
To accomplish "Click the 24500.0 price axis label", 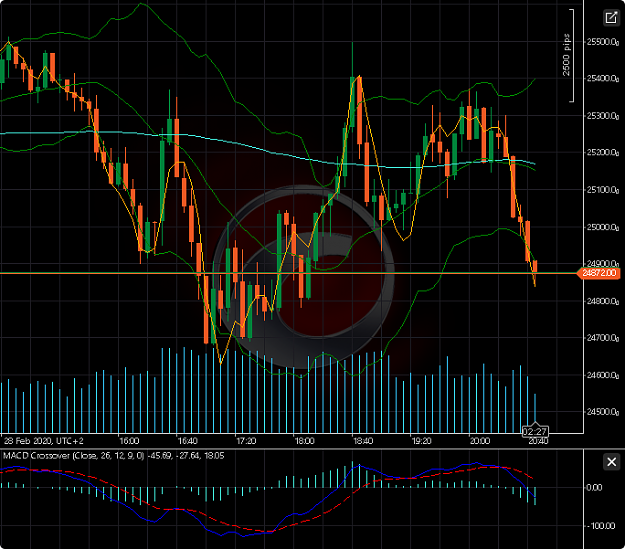I will (602, 412).
